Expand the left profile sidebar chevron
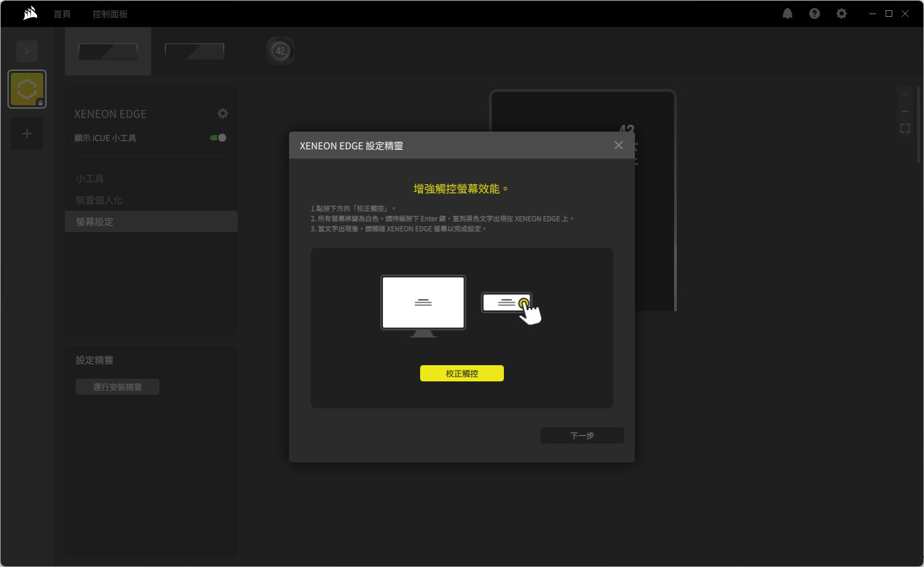Viewport: 924px width, 567px height. pos(27,51)
